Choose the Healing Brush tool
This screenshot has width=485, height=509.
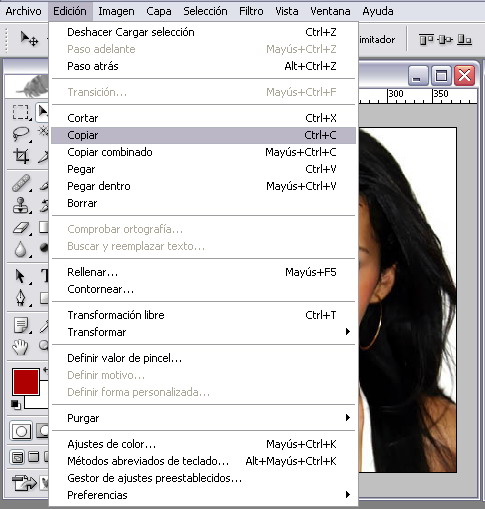pos(21,183)
